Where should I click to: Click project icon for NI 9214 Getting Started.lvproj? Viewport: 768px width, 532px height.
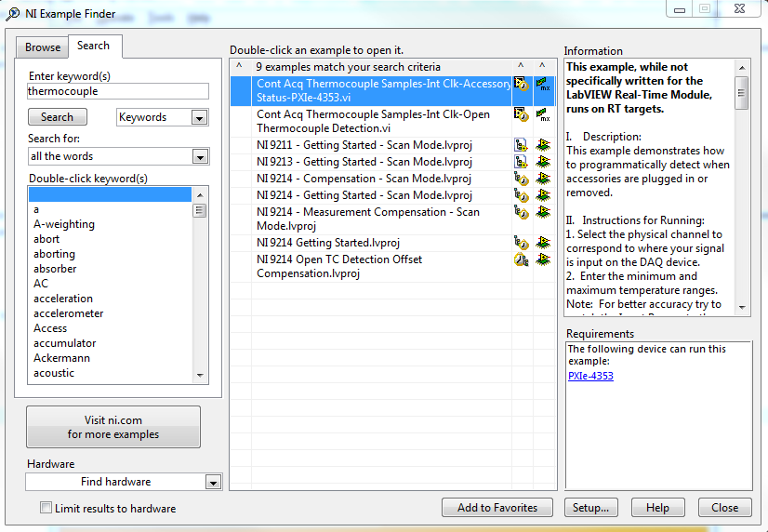[x=521, y=243]
